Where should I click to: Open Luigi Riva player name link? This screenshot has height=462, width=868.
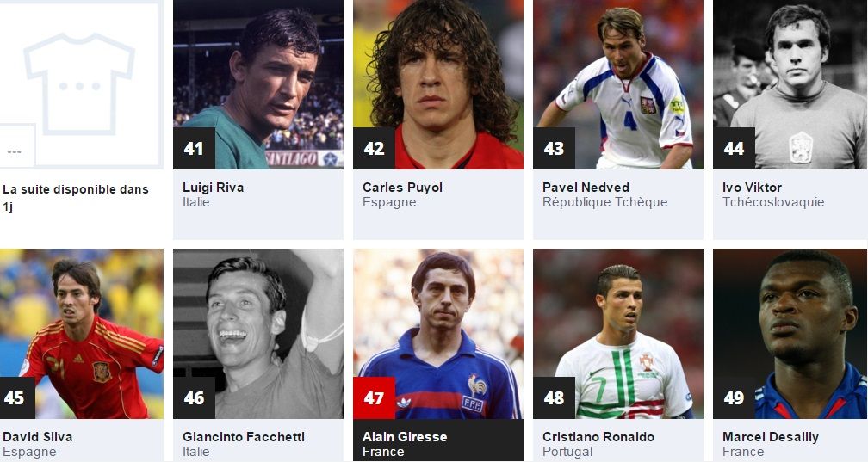pyautogui.click(x=214, y=188)
